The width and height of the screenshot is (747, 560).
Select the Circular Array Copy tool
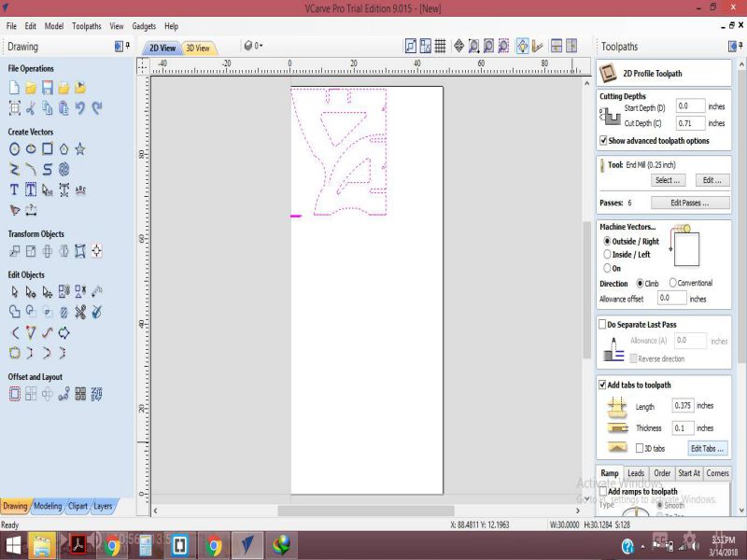click(48, 394)
